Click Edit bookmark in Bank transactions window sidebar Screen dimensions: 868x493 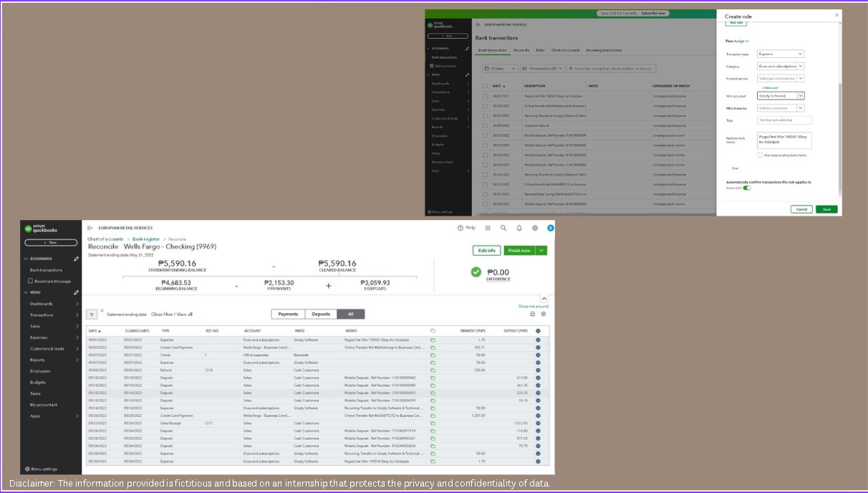point(444,66)
